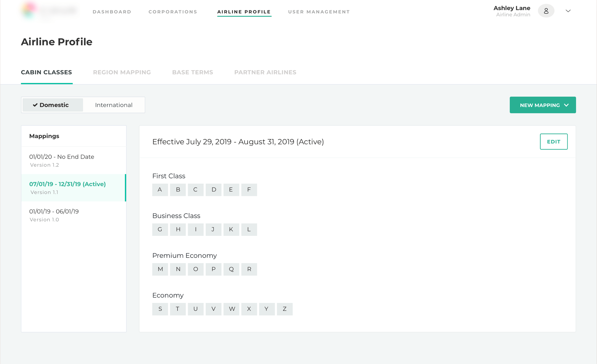Expand the New Mapping dropdown

point(542,105)
